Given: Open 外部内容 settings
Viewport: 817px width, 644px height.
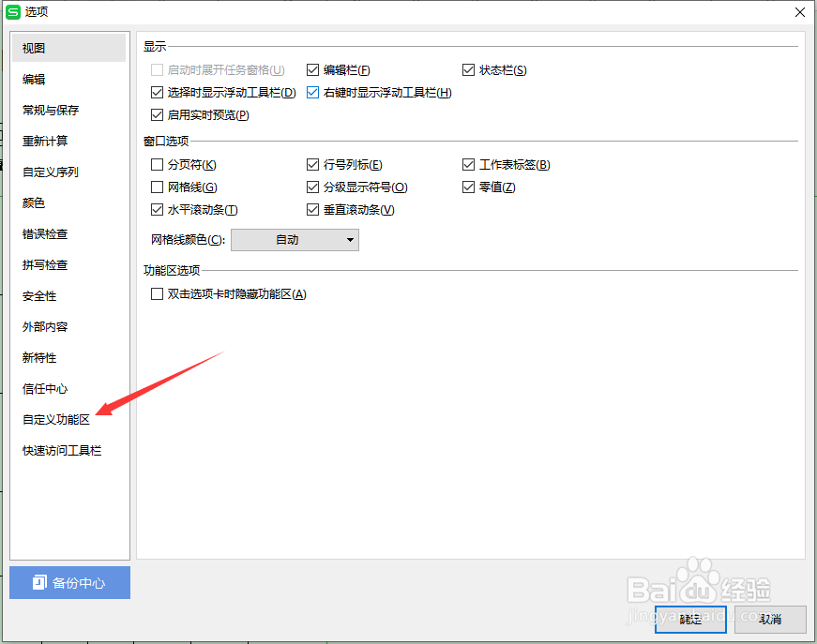Looking at the screenshot, I should coord(45,327).
